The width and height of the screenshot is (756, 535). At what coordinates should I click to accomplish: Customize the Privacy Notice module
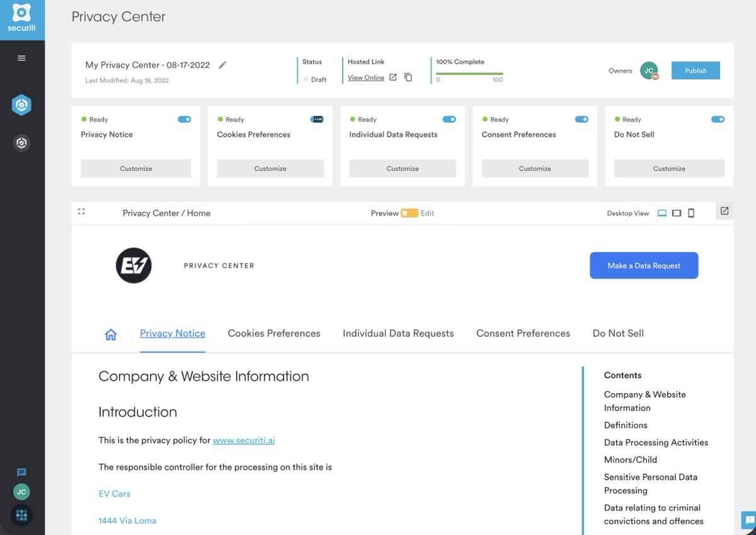click(136, 168)
